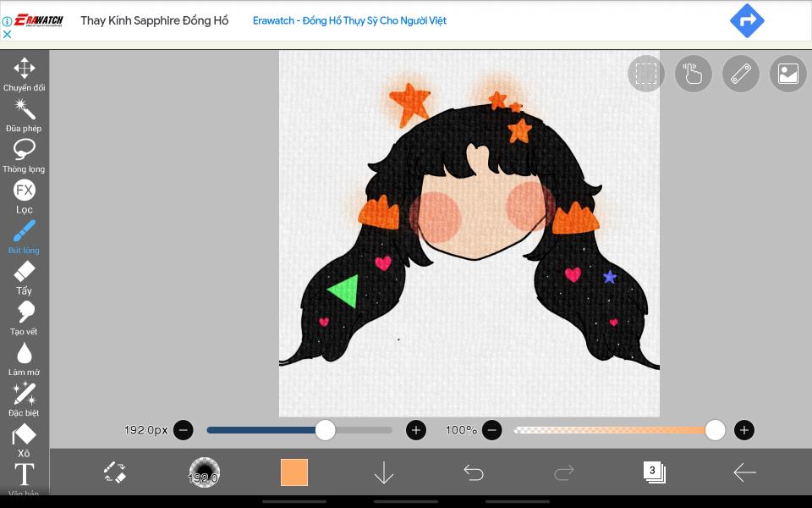The height and width of the screenshot is (508, 812).
Task: Select the Bút lông brush tool
Action: tap(24, 237)
